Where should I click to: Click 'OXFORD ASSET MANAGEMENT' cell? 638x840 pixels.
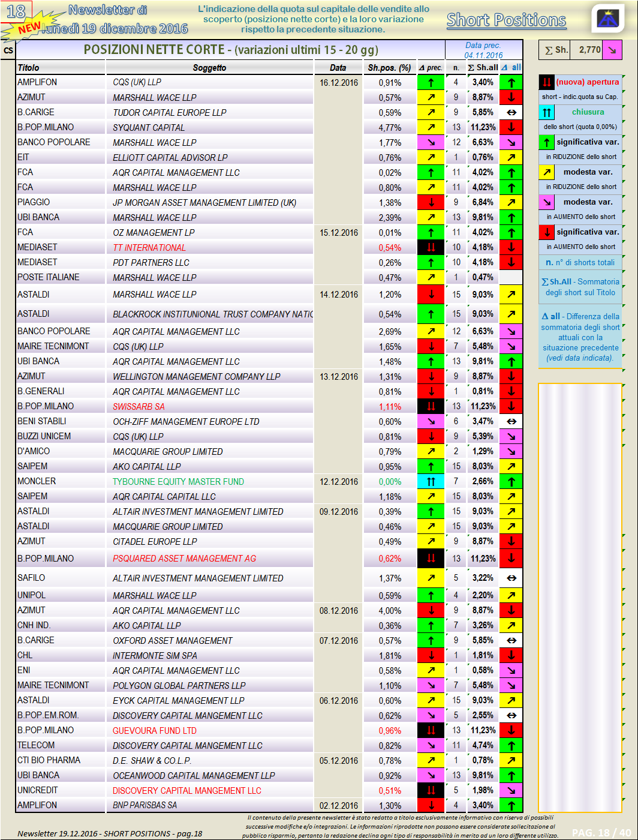coord(173,641)
